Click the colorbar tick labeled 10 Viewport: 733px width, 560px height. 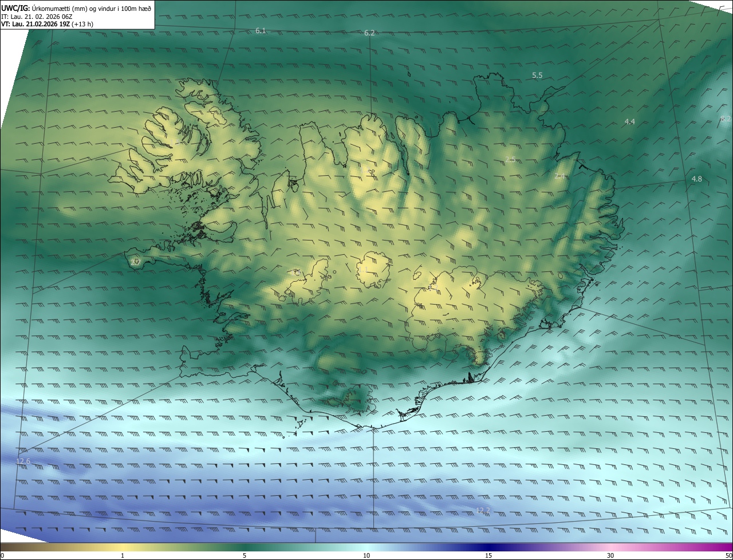[366, 555]
